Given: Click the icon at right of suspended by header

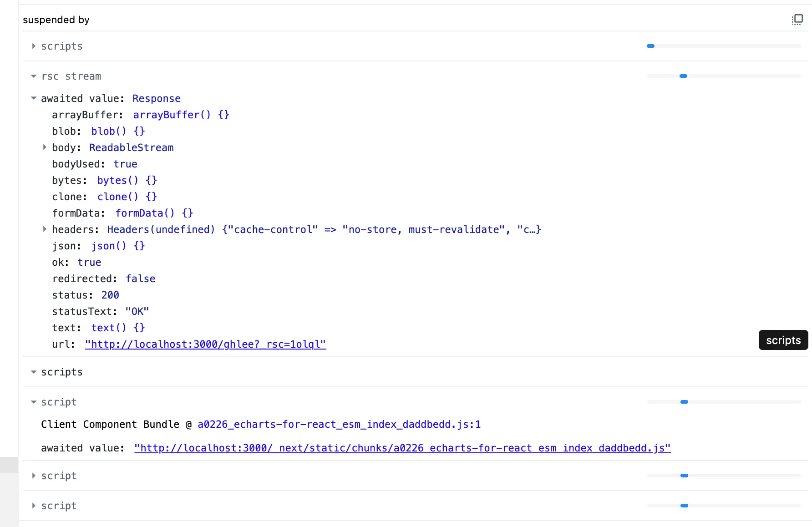Looking at the screenshot, I should tap(797, 20).
